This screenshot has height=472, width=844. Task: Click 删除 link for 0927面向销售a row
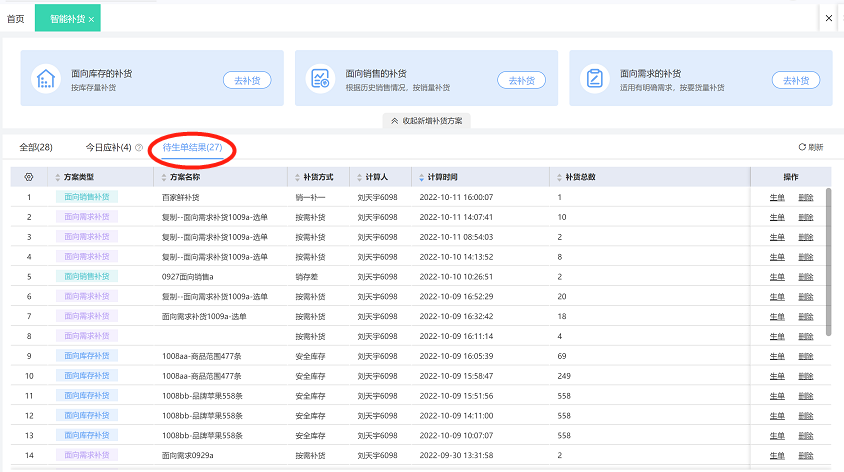point(806,276)
